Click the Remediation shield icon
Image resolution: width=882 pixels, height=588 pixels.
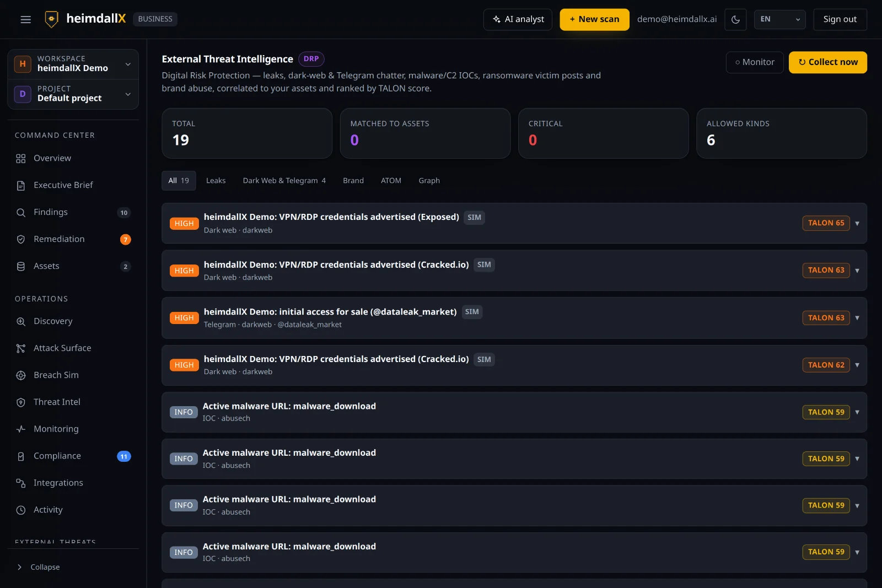pos(21,240)
